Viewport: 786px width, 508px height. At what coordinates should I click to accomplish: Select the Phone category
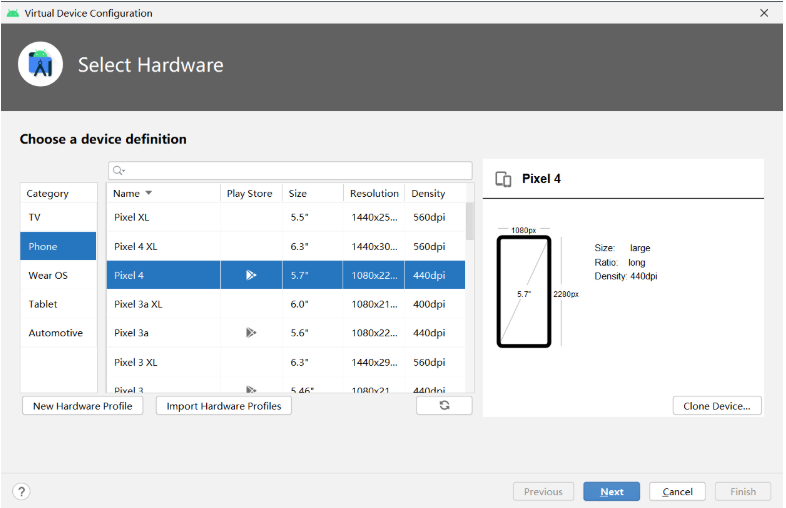point(58,246)
